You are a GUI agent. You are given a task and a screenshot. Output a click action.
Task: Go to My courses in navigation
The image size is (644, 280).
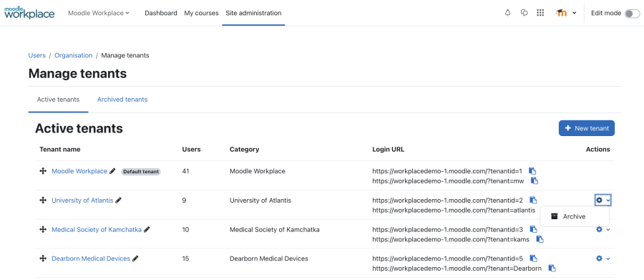[x=201, y=13]
